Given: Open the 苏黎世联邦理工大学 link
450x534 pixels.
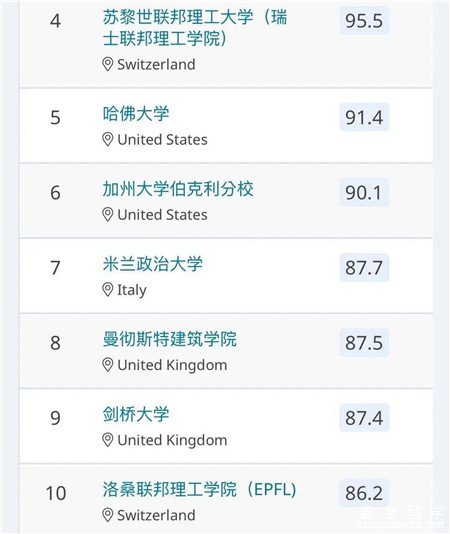Looking at the screenshot, I should coord(195,28).
